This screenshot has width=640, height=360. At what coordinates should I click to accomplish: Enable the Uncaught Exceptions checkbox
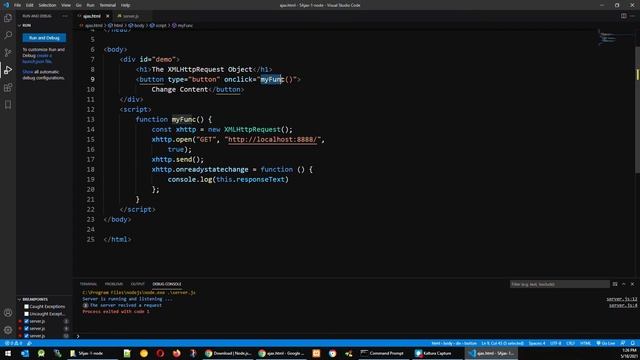(x=27, y=314)
